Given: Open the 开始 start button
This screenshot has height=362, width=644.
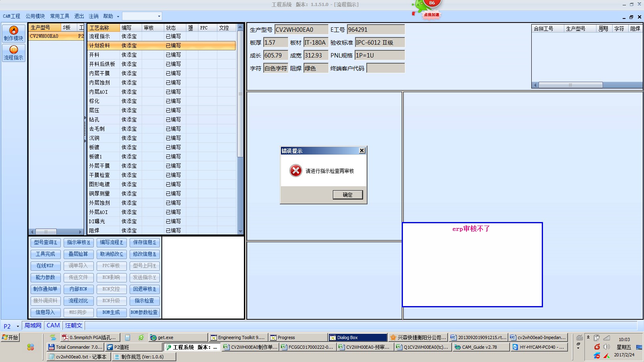Looking at the screenshot, I should click(x=10, y=337).
